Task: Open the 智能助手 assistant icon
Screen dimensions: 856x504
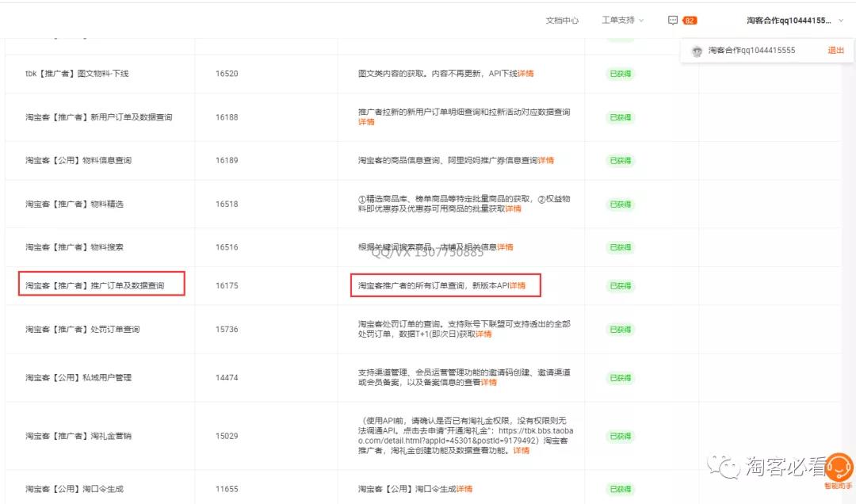Action: click(x=839, y=468)
